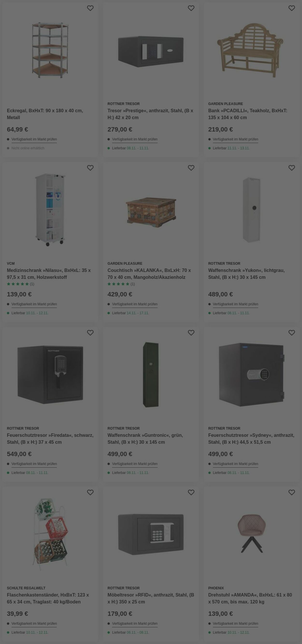Image resolution: width=302 pixels, height=644 pixels.
Task: Toggle wishlist heart for Feuerschutztresor Sydney
Action: click(x=292, y=332)
